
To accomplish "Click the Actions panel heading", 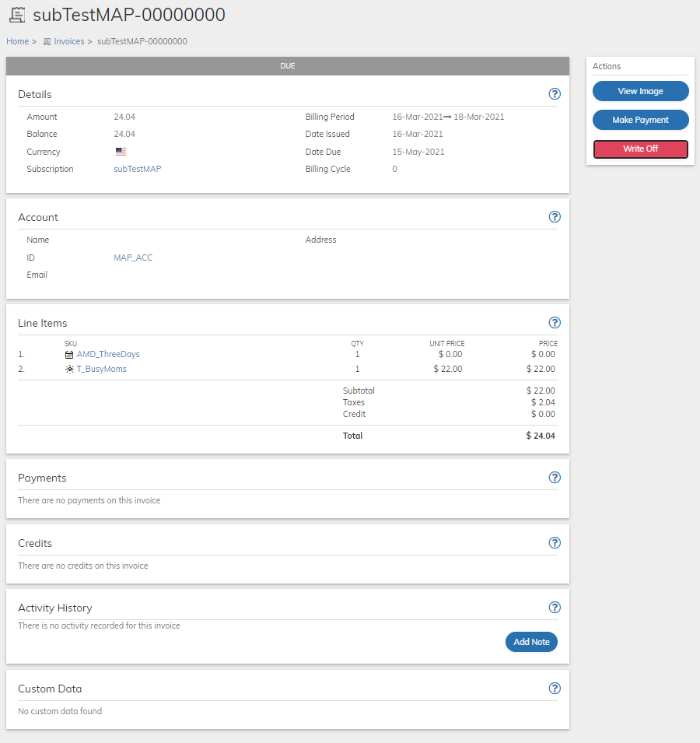I will (x=606, y=66).
